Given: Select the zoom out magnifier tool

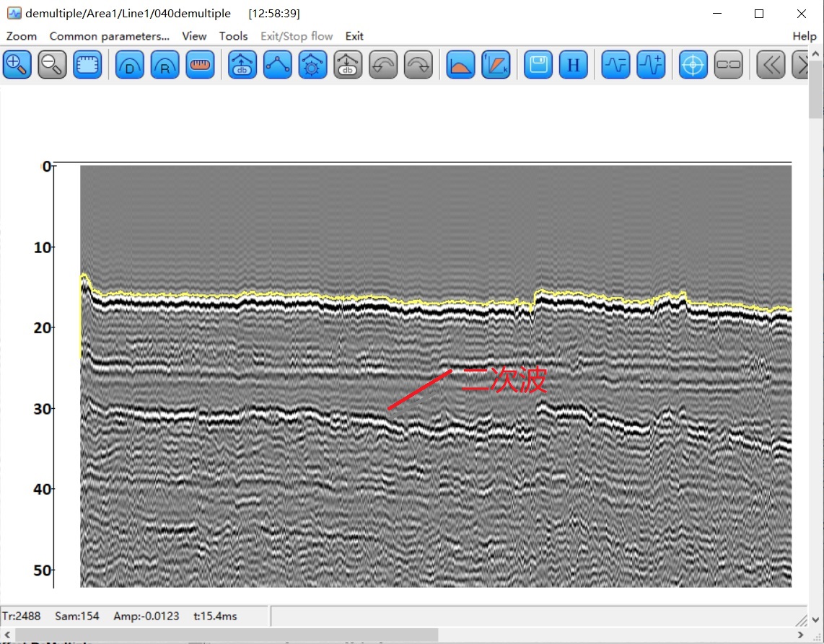Looking at the screenshot, I should tap(52, 65).
